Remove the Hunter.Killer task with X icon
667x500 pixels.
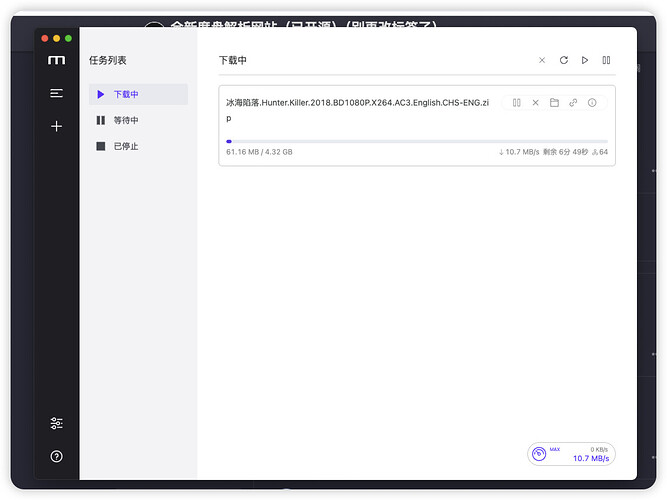point(536,103)
